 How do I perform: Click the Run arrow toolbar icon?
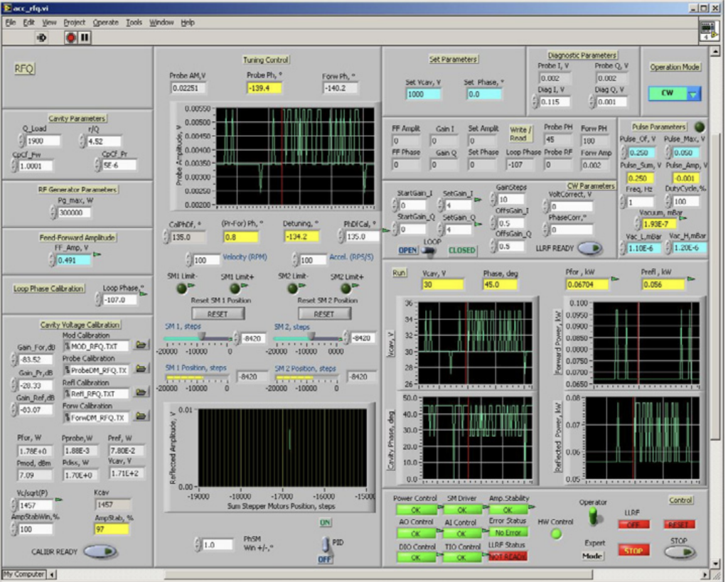[x=41, y=38]
